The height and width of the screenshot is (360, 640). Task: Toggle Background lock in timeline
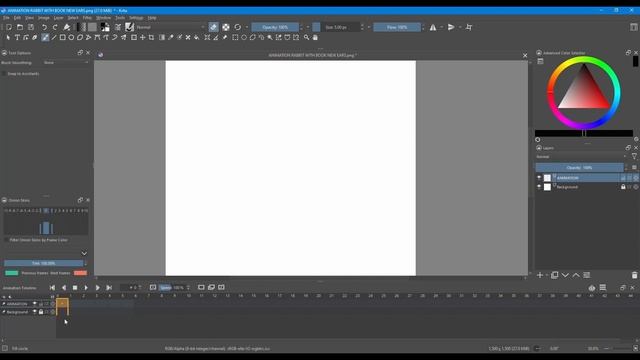pyautogui.click(x=41, y=312)
